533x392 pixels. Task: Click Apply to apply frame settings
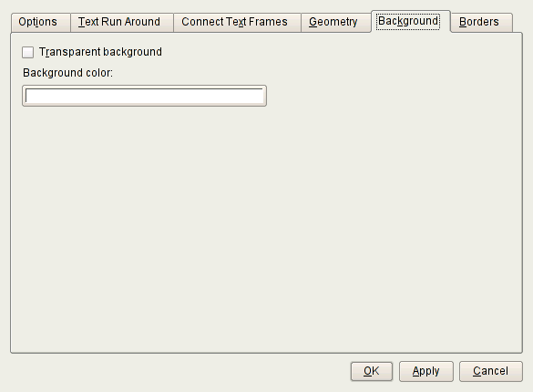(x=425, y=371)
